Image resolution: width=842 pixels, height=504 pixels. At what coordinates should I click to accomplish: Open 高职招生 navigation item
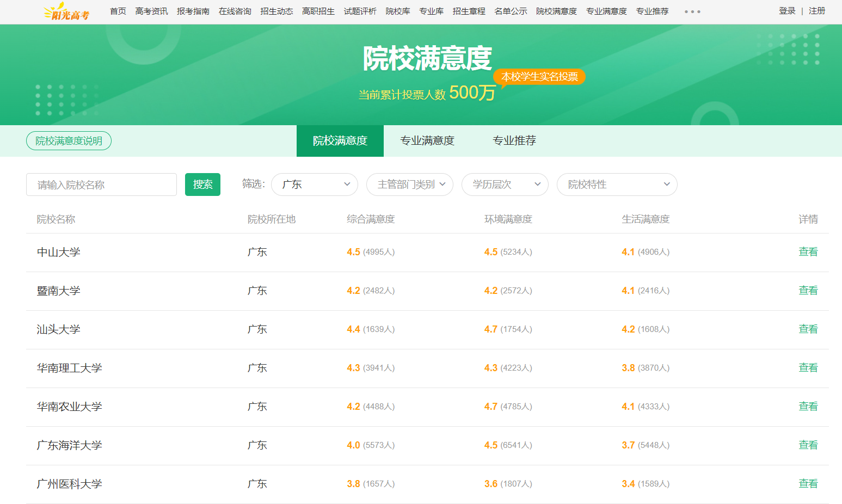[x=318, y=11]
